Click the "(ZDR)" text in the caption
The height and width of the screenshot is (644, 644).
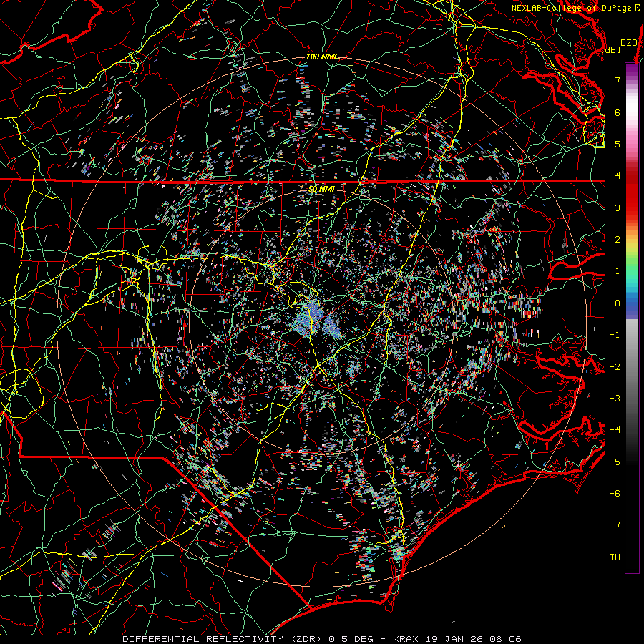[x=306, y=639]
